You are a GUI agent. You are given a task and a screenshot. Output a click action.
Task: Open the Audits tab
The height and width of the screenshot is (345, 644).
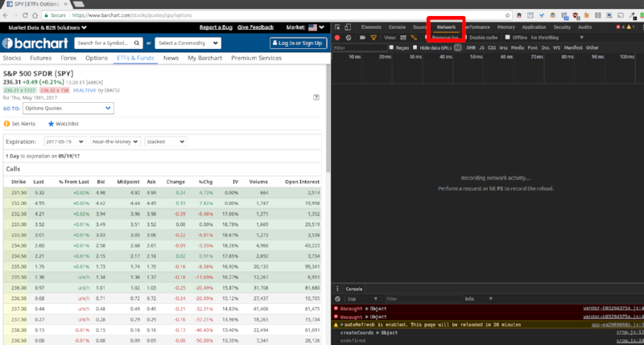tap(584, 27)
